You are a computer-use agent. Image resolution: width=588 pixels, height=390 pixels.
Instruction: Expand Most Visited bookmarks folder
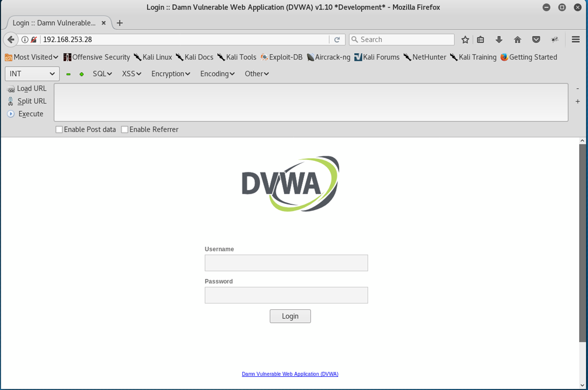pyautogui.click(x=31, y=57)
